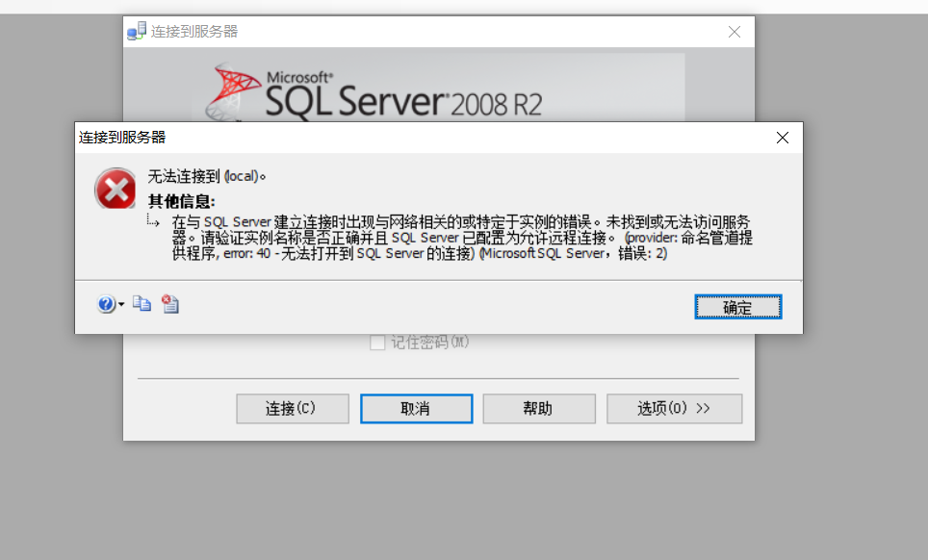
Task: Click the SQL Server 2008 R2 logo banner
Action: pyautogui.click(x=438, y=89)
